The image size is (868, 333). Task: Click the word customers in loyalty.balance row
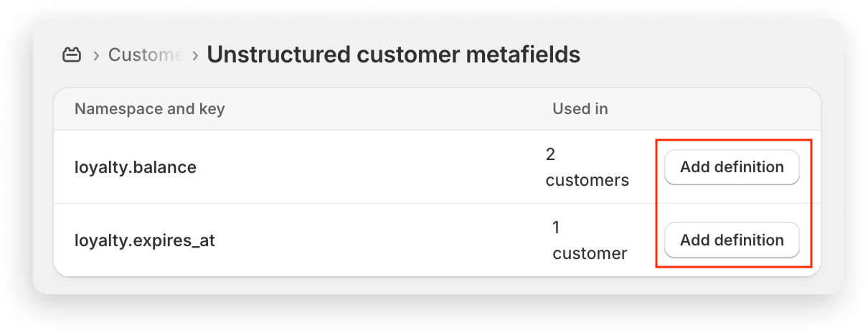[x=587, y=180]
